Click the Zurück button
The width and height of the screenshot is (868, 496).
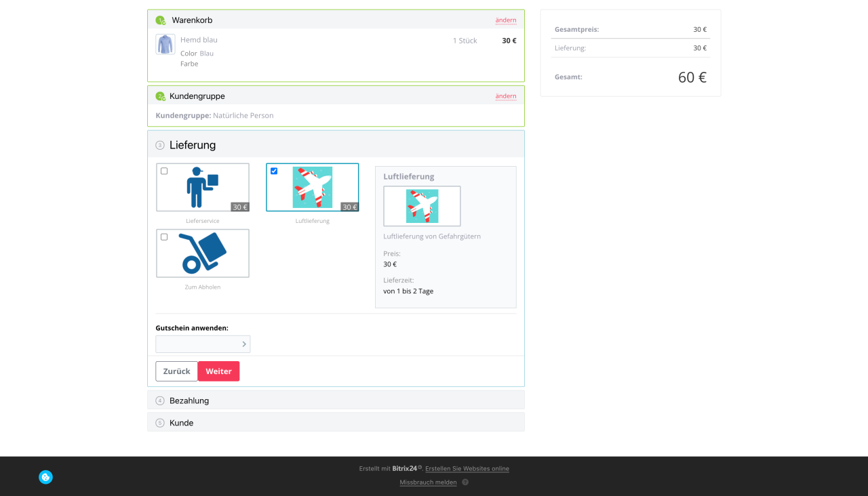(176, 371)
